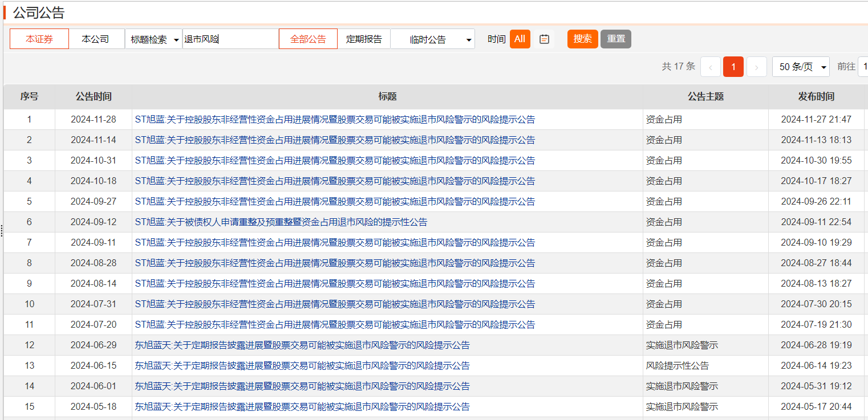868x420 pixels.
Task: Click the 退市风险 keyword input field
Action: point(230,39)
